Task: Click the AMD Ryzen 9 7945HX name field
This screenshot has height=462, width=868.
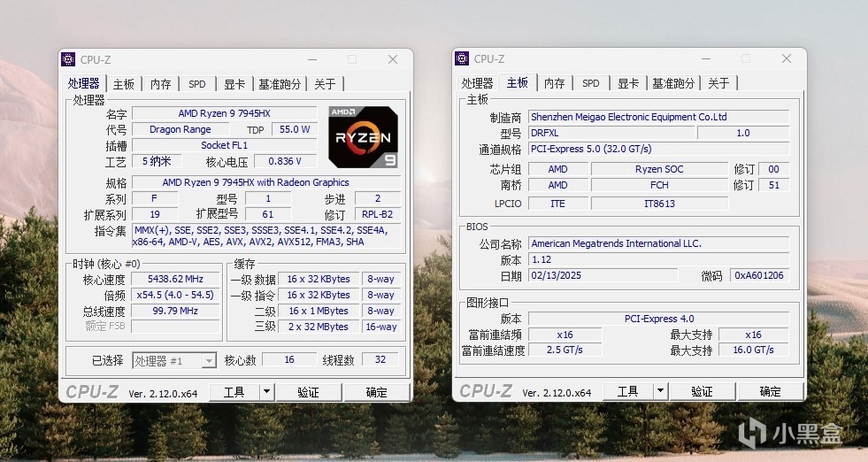Action: 224,113
